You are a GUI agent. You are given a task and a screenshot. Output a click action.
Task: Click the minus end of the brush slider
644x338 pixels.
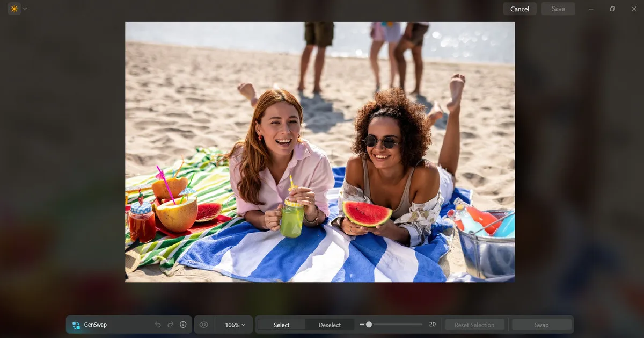[361, 324]
